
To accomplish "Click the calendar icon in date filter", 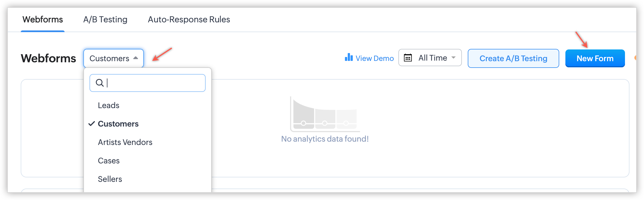I will point(408,58).
